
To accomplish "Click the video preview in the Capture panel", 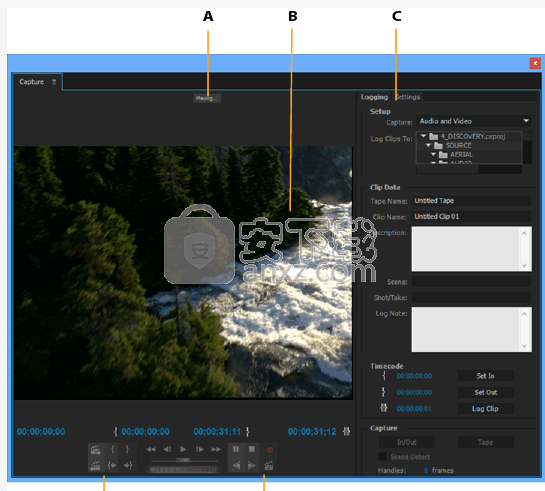I will click(x=183, y=272).
